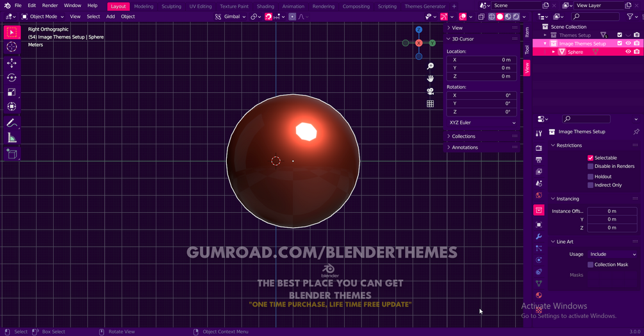Hide Image Themes Setup collection via eye
This screenshot has width=644, height=336.
628,44
